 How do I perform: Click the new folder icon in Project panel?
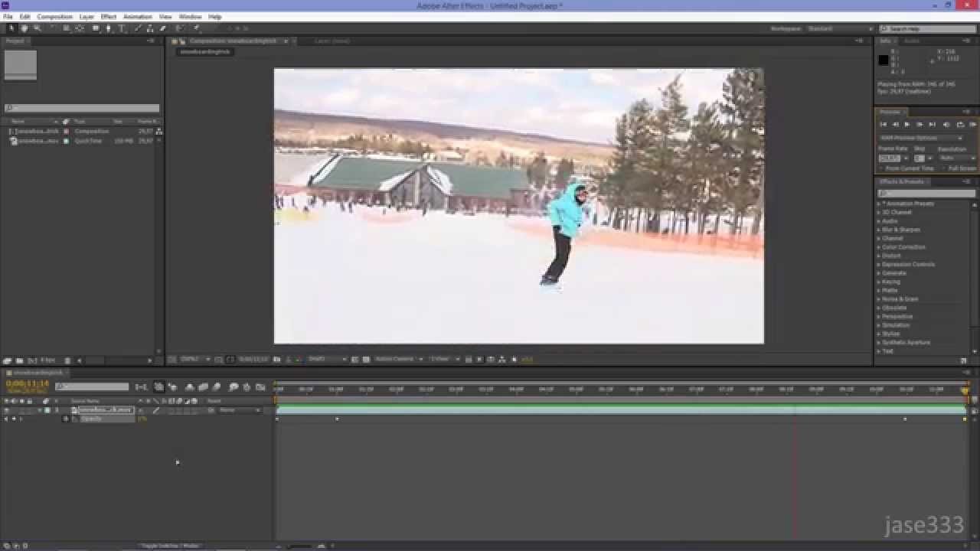point(18,360)
